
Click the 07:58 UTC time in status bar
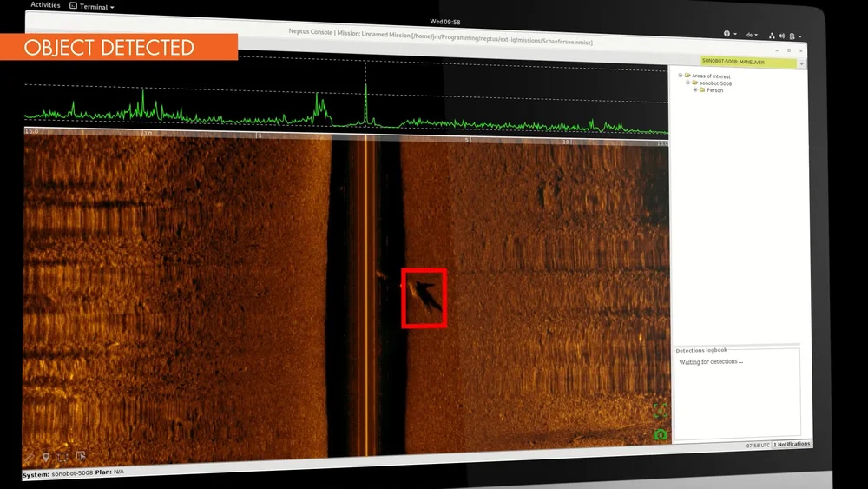758,446
